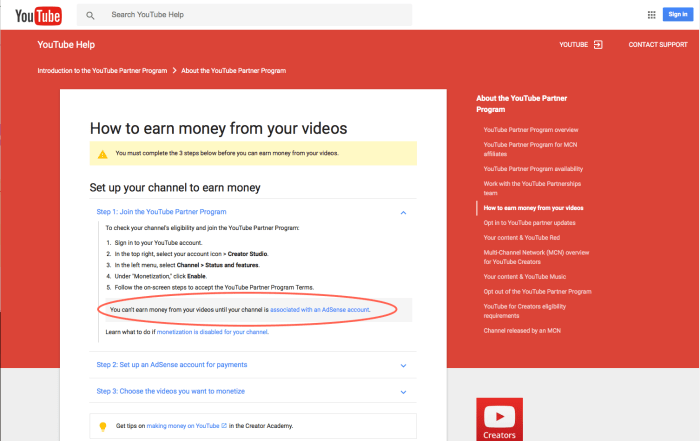Open Channel released by an MCN
Viewport: 700px width, 441px height.
(x=522, y=330)
